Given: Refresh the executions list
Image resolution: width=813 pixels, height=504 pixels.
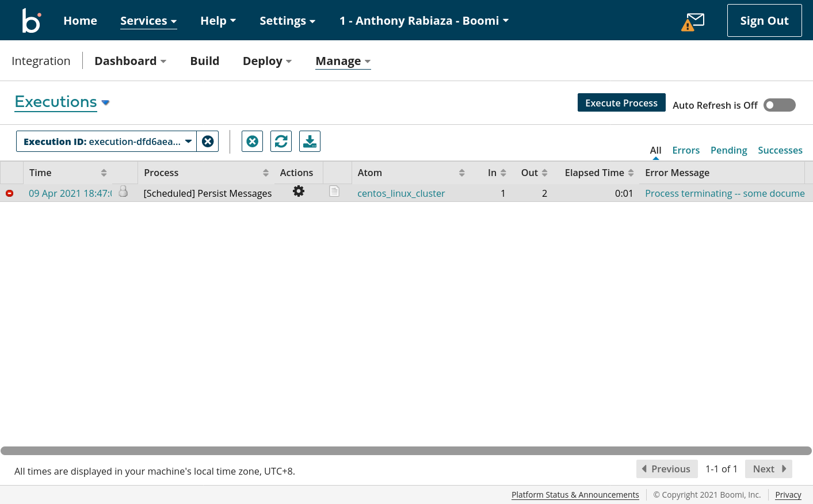Looking at the screenshot, I should (x=281, y=142).
